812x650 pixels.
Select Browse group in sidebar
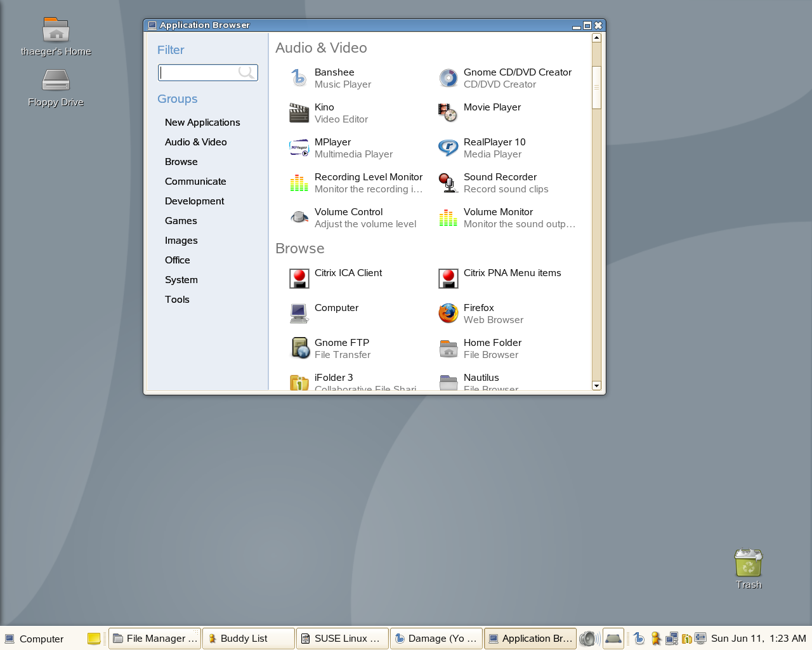181,162
